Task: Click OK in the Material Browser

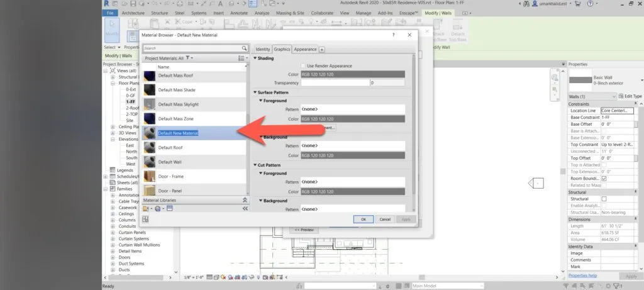Action: (x=363, y=220)
